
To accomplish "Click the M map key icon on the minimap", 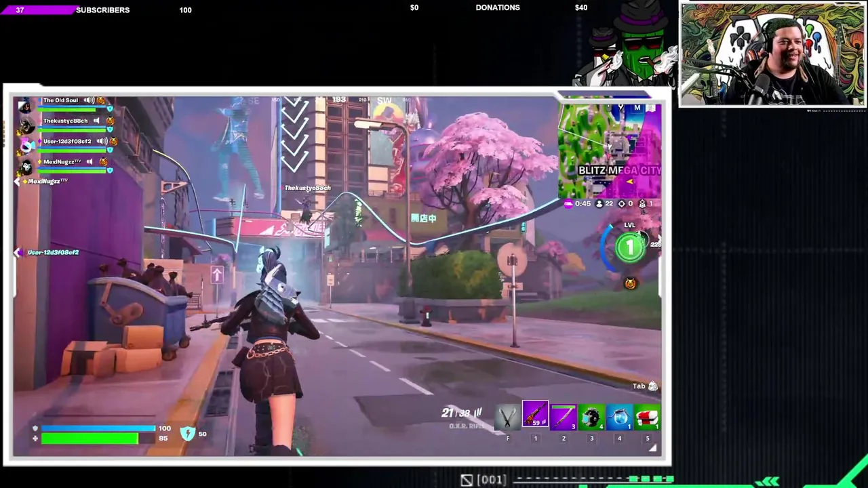I will coord(637,108).
